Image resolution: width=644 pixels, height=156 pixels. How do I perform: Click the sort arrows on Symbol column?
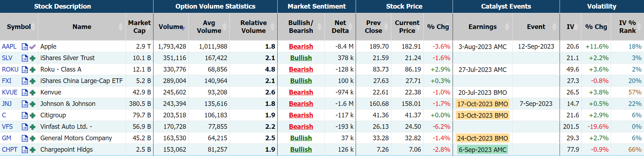pyautogui.click(x=33, y=26)
